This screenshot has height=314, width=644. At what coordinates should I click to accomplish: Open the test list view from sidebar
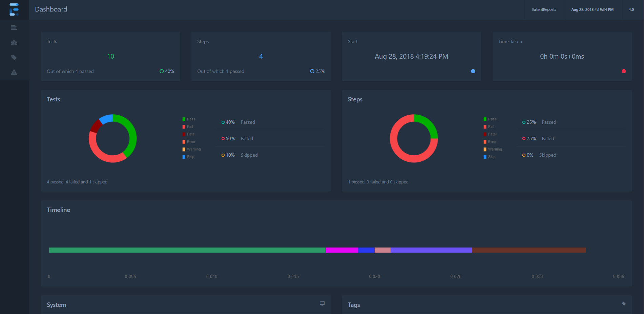click(x=14, y=27)
